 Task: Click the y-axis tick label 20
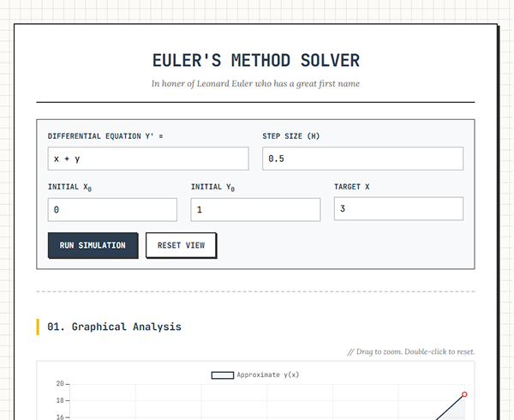click(60, 383)
